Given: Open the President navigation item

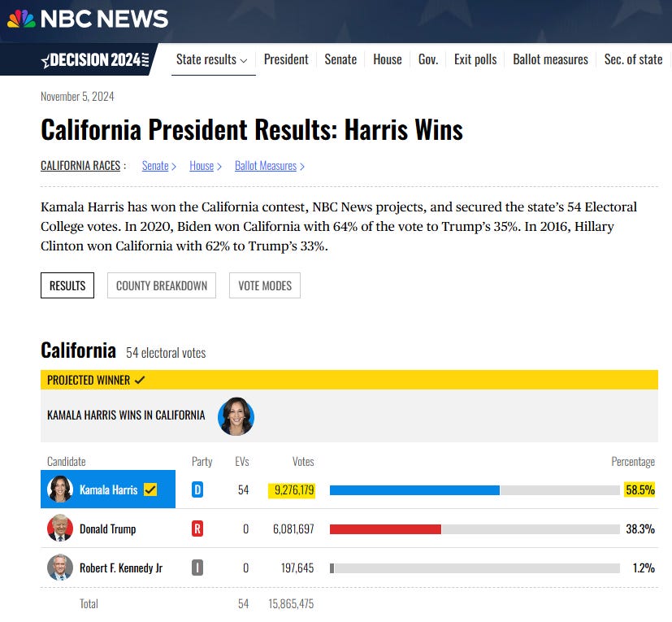Looking at the screenshot, I should click(x=286, y=59).
